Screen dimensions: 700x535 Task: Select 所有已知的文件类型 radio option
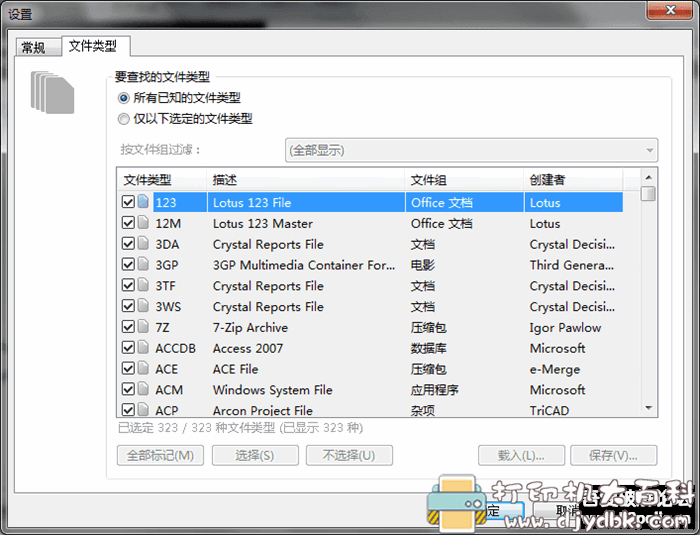[123, 98]
